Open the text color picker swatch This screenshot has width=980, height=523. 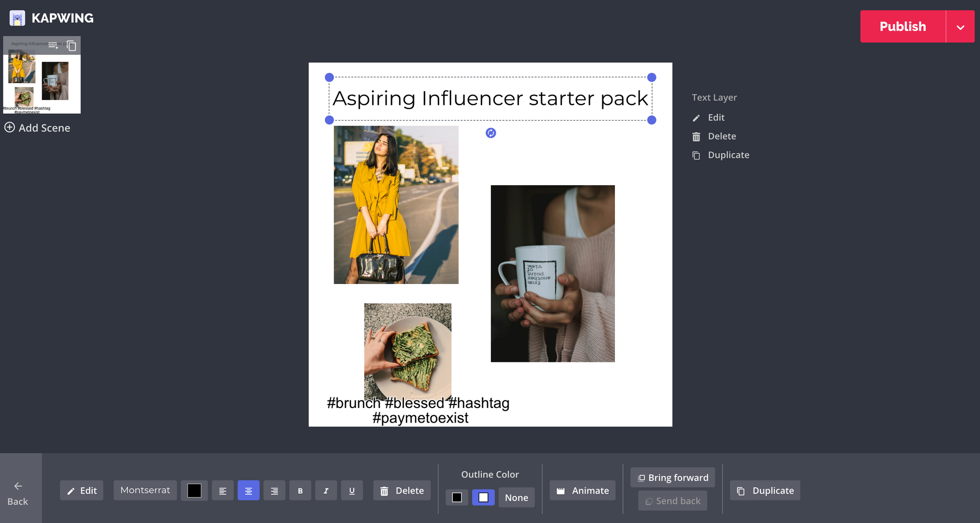(194, 491)
